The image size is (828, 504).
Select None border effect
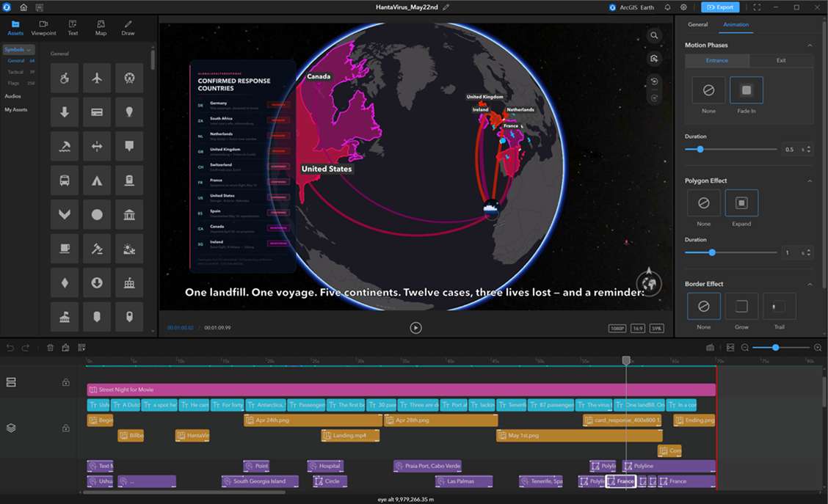click(x=703, y=306)
